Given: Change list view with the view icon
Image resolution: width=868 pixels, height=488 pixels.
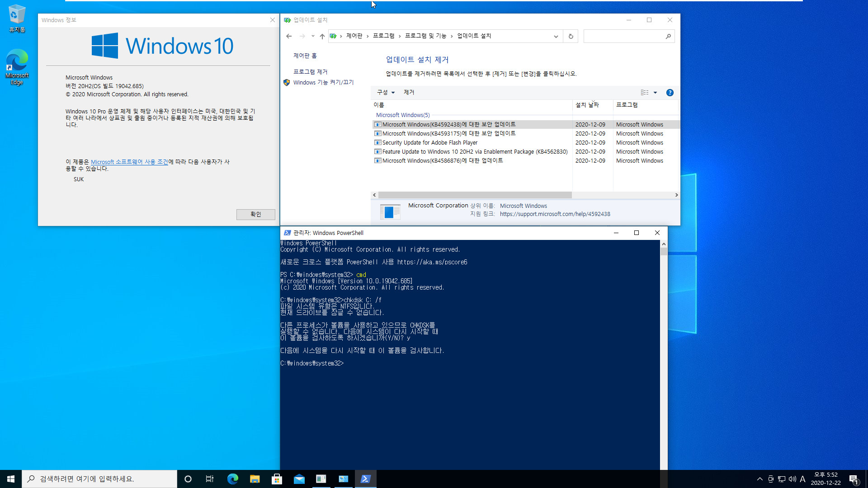Looking at the screenshot, I should point(645,93).
